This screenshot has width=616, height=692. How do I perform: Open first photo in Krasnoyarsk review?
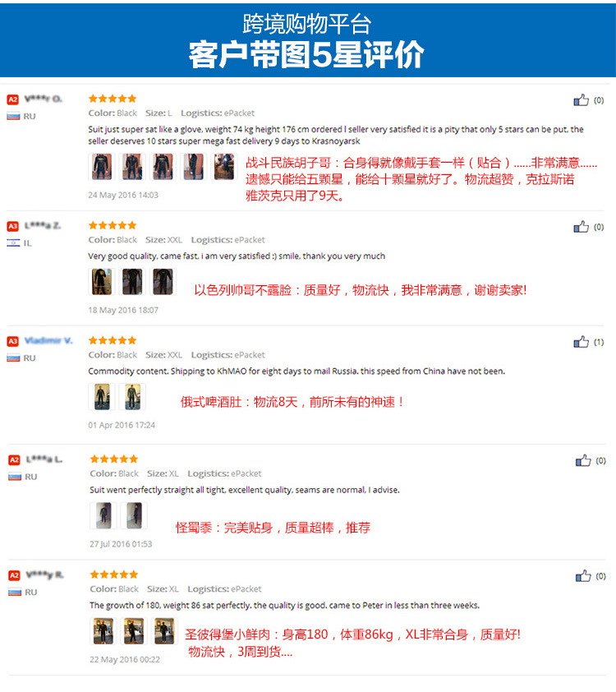point(102,166)
